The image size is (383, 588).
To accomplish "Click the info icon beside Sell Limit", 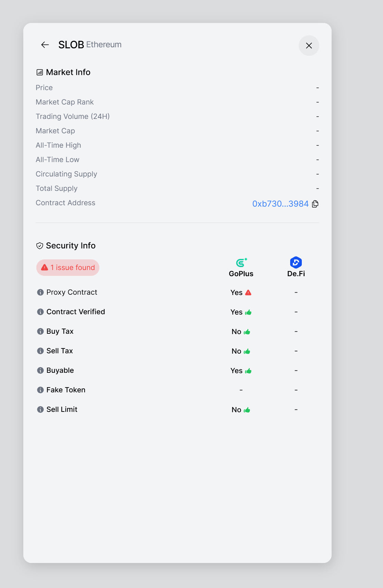I will [x=40, y=409].
